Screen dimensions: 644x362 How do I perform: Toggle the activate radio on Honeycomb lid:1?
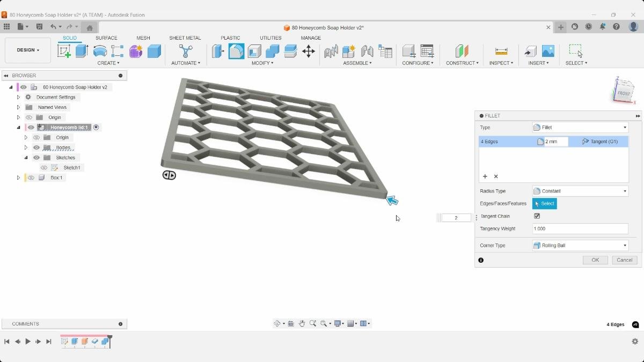coord(96,128)
